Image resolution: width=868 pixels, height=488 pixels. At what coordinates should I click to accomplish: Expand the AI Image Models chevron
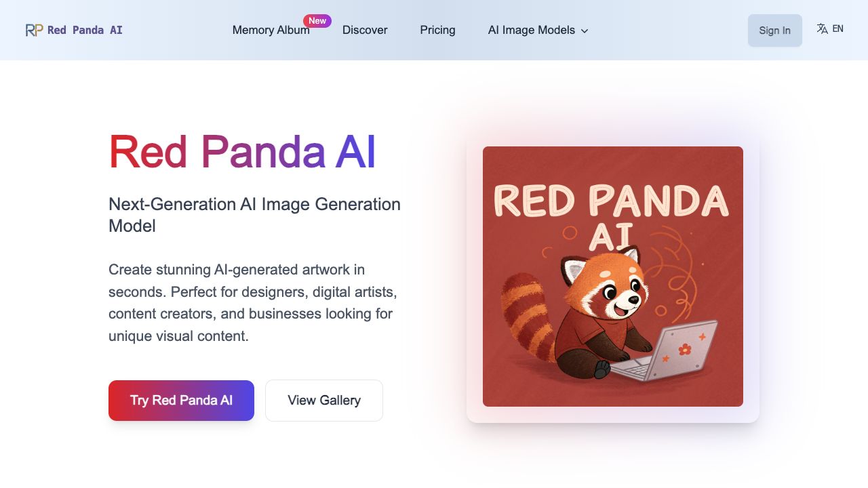tap(585, 31)
